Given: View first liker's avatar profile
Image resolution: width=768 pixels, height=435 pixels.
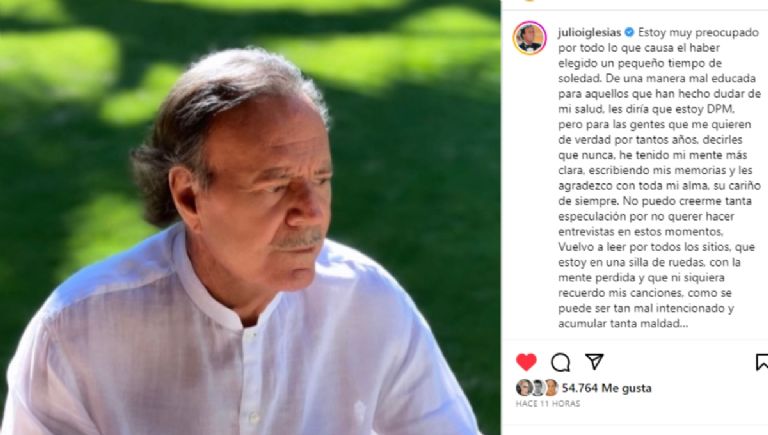Looking at the screenshot, I should tap(524, 387).
